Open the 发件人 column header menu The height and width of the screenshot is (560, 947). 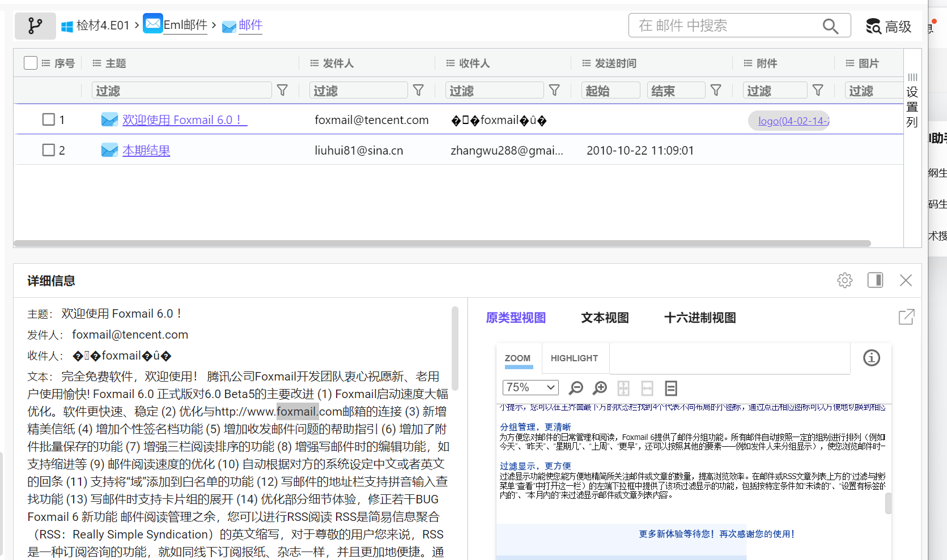pyautogui.click(x=315, y=63)
